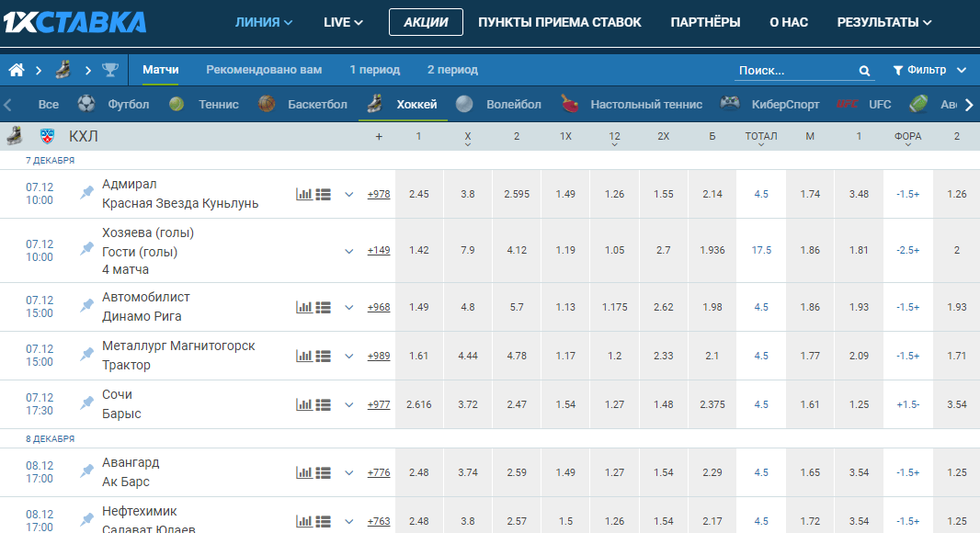Switch to Рекомендовано вам tab
This screenshot has width=980, height=533.
264,70
